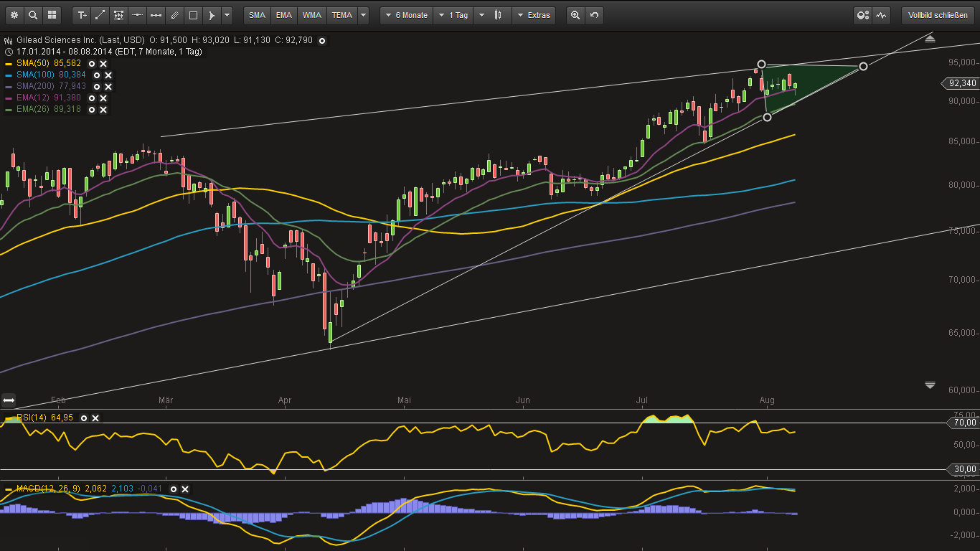Open the 1 Tag interval dropdown
980x551 pixels.
click(x=458, y=15)
